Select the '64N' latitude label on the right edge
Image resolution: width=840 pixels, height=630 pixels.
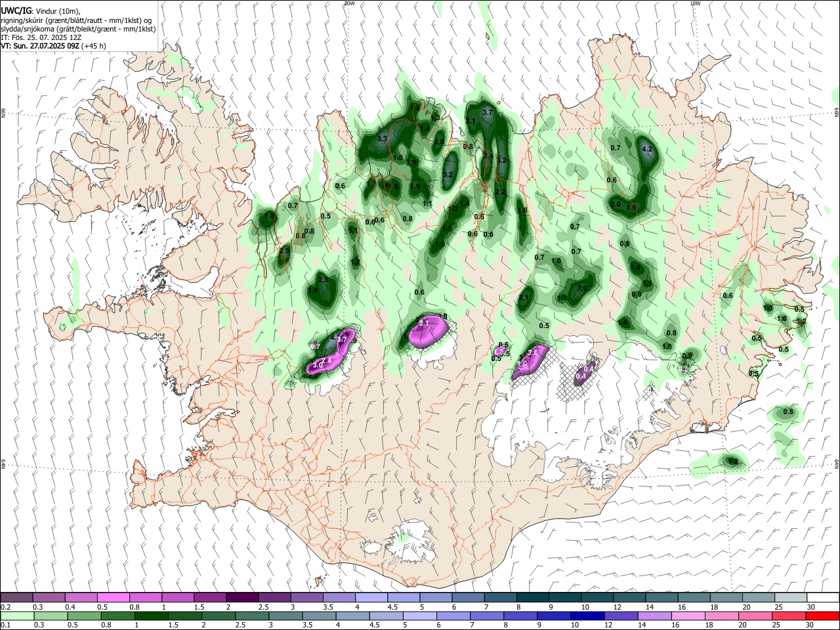(837, 464)
